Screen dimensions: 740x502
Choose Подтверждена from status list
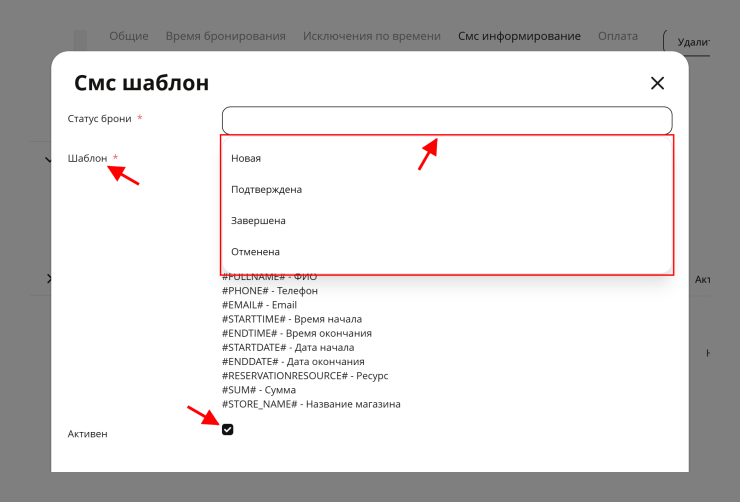pyautogui.click(x=447, y=189)
